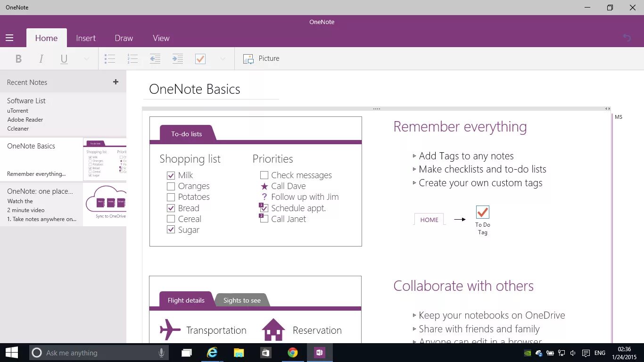Screen dimensions: 644x362
Task: Uncheck the Milk checkbox
Action: click(171, 175)
